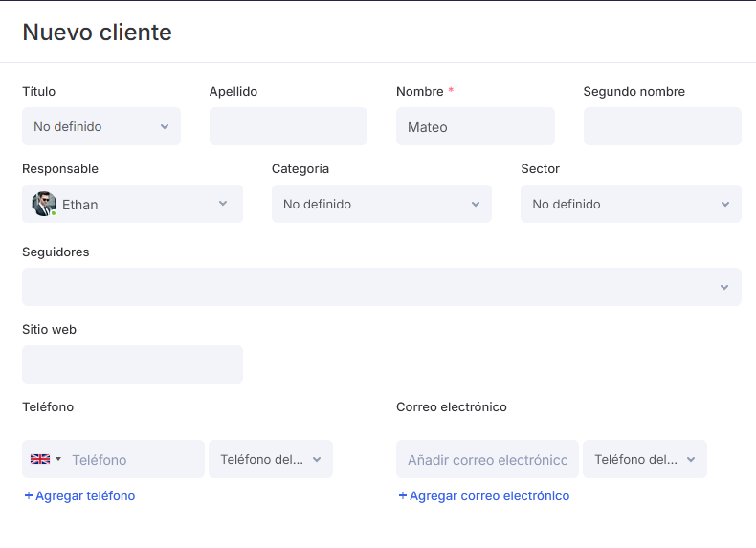The height and width of the screenshot is (548, 756).
Task: Click the Nuevo cliente heading
Action: pyautogui.click(x=97, y=33)
